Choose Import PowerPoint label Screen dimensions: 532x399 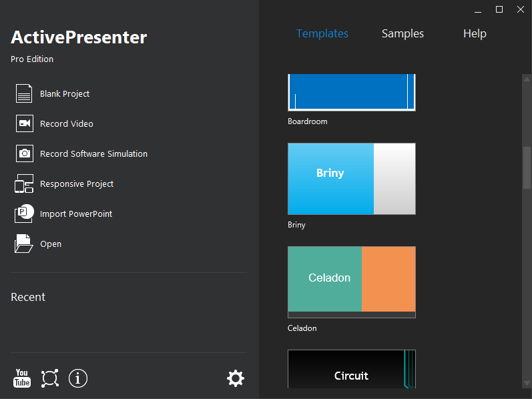76,214
